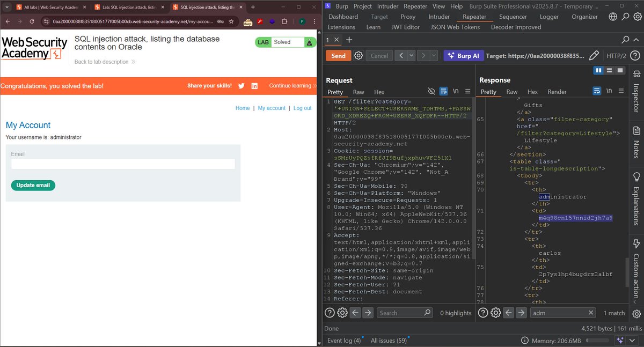Screen dimensions: 644x347
Task: Select side-by-side layout view
Action: [x=598, y=70]
